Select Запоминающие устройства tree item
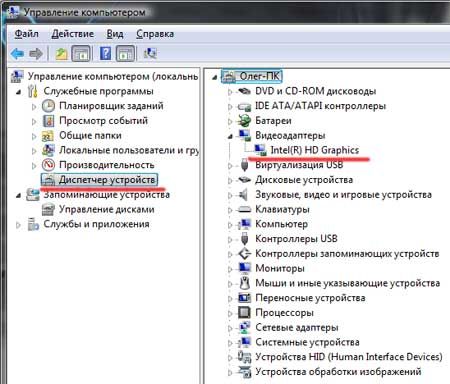 [x=107, y=195]
